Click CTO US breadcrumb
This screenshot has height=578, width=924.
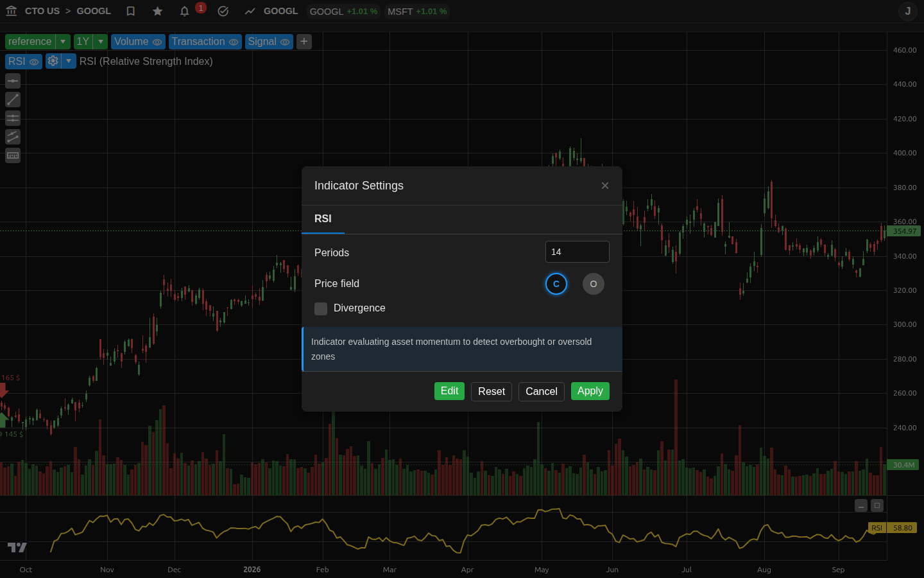click(x=42, y=11)
